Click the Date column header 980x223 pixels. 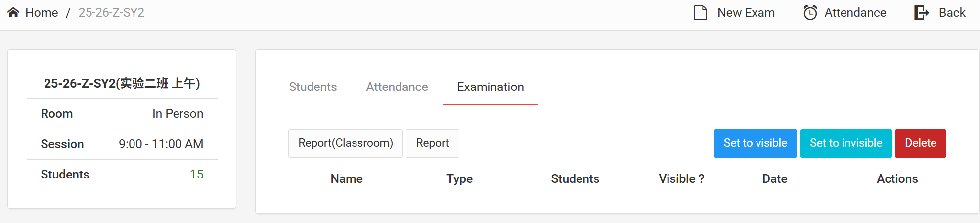[774, 179]
